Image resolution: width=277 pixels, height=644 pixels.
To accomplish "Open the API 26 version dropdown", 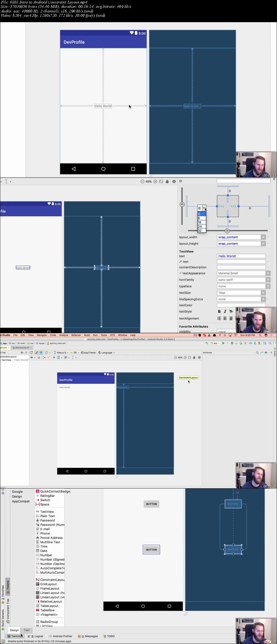I will coord(75,353).
